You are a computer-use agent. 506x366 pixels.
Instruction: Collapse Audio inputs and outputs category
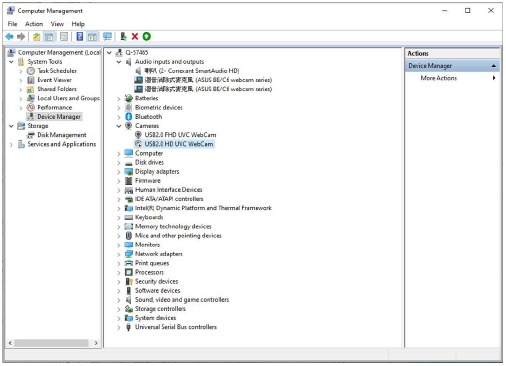click(x=119, y=62)
